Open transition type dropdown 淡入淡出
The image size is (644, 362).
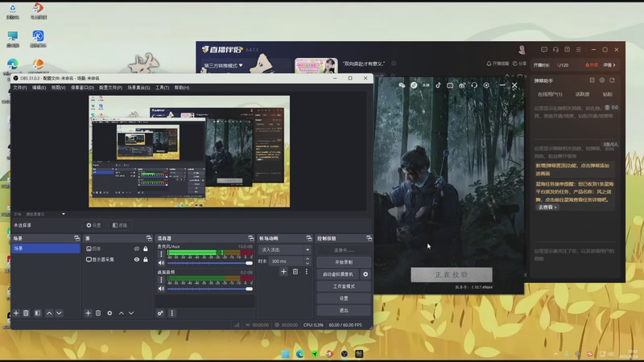(x=285, y=249)
